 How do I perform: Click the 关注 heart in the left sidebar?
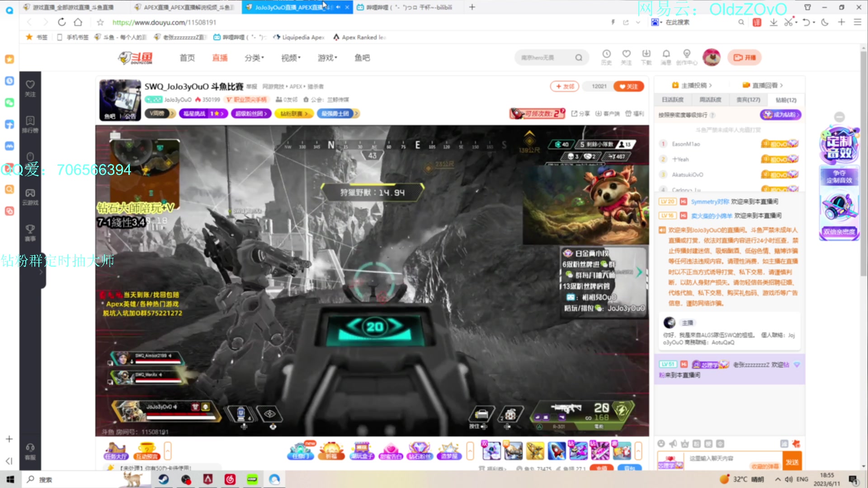click(x=30, y=88)
